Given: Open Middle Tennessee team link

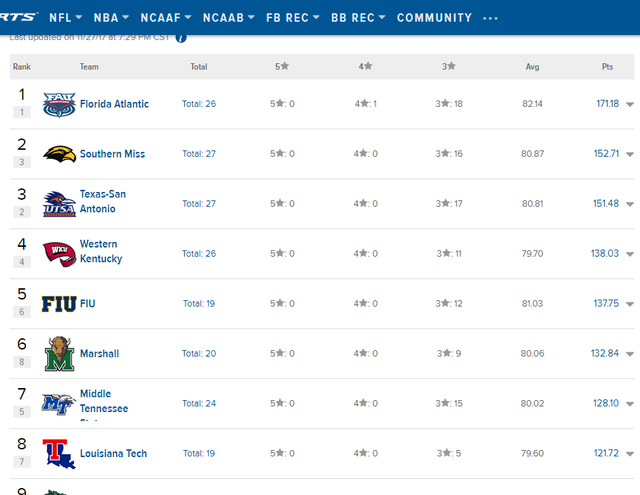Looking at the screenshot, I should pyautogui.click(x=104, y=401).
